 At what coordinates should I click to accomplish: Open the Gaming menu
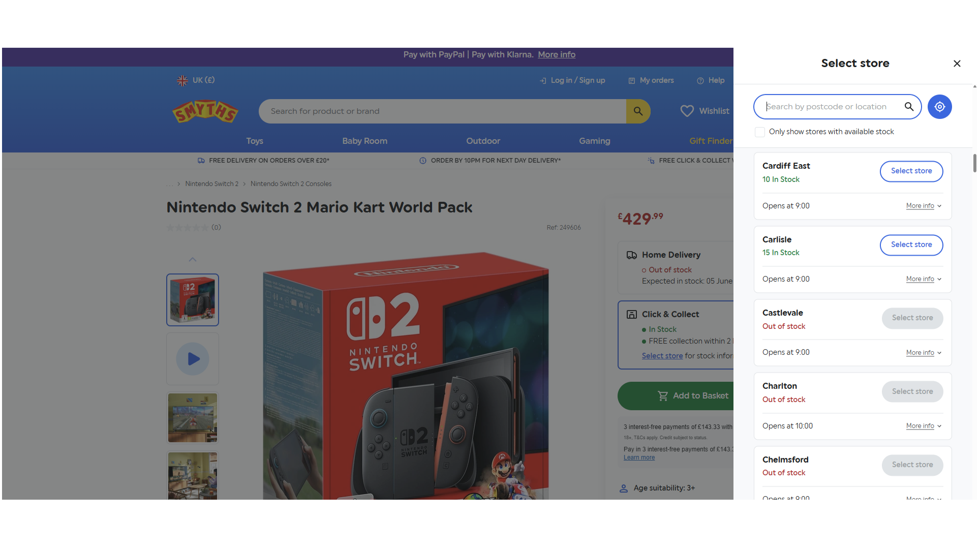click(x=594, y=141)
